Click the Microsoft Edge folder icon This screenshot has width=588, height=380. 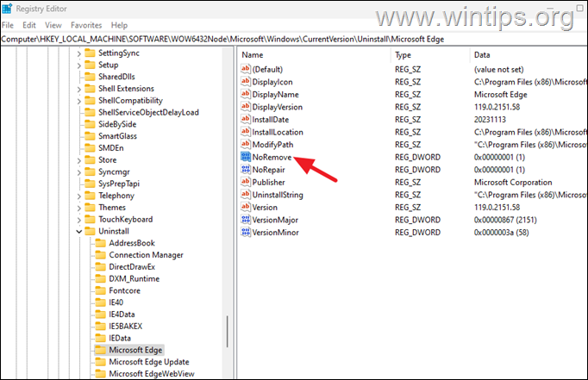coord(101,350)
